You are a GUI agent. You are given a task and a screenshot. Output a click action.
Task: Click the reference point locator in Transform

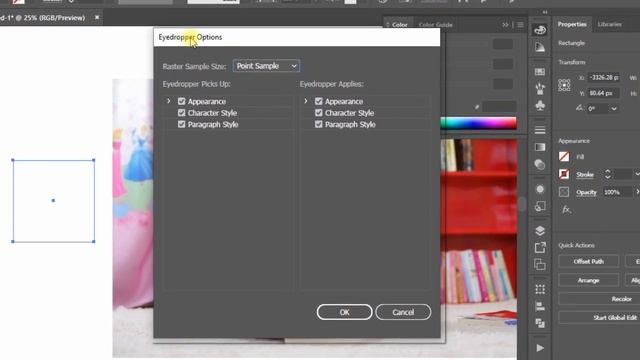click(x=564, y=85)
